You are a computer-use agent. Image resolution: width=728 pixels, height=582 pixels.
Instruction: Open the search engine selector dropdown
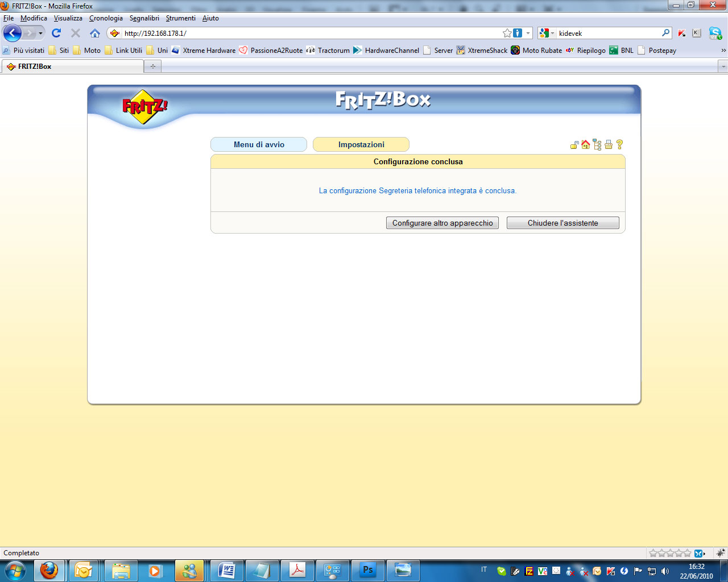click(x=547, y=33)
